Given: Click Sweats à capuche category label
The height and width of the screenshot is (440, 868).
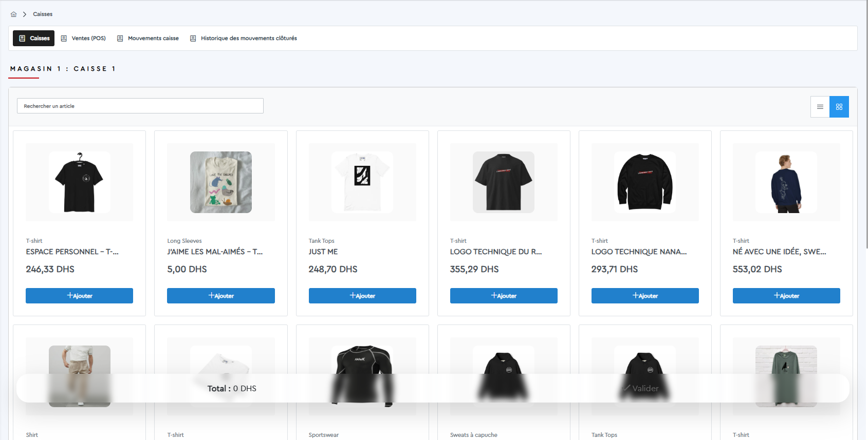Looking at the screenshot, I should point(474,435).
